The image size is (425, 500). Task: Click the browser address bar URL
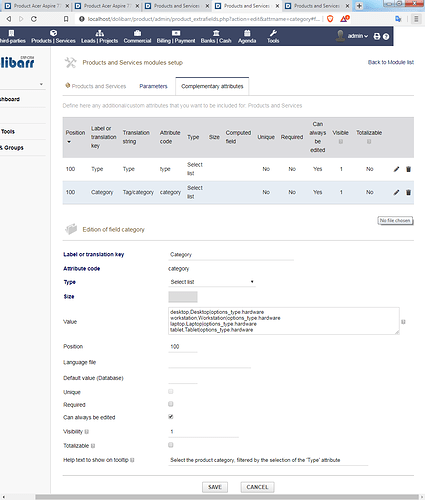click(203, 19)
